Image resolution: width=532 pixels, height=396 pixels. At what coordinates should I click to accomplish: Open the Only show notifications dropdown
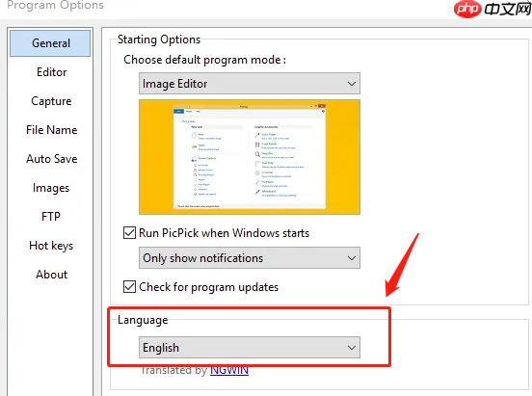(x=250, y=258)
